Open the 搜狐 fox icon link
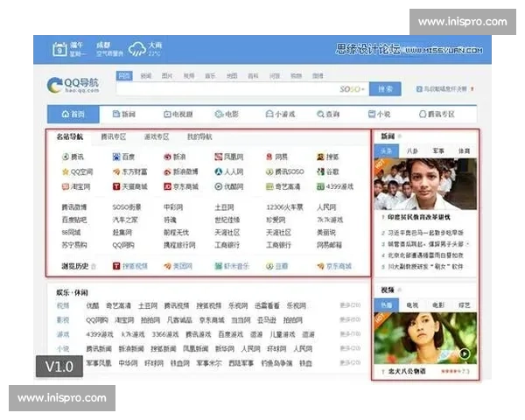The width and height of the screenshot is (525, 420). 320,157
